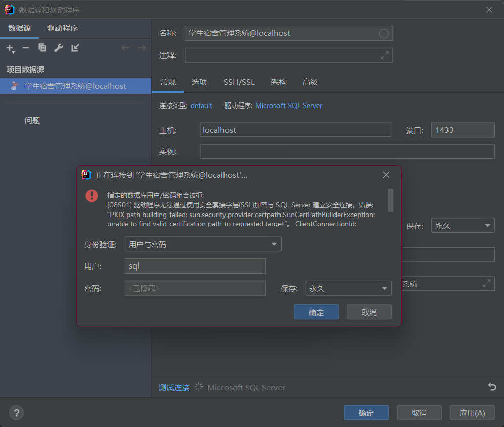The width and height of the screenshot is (504, 427).
Task: Pick data source color circle in name field
Action: point(384,33)
